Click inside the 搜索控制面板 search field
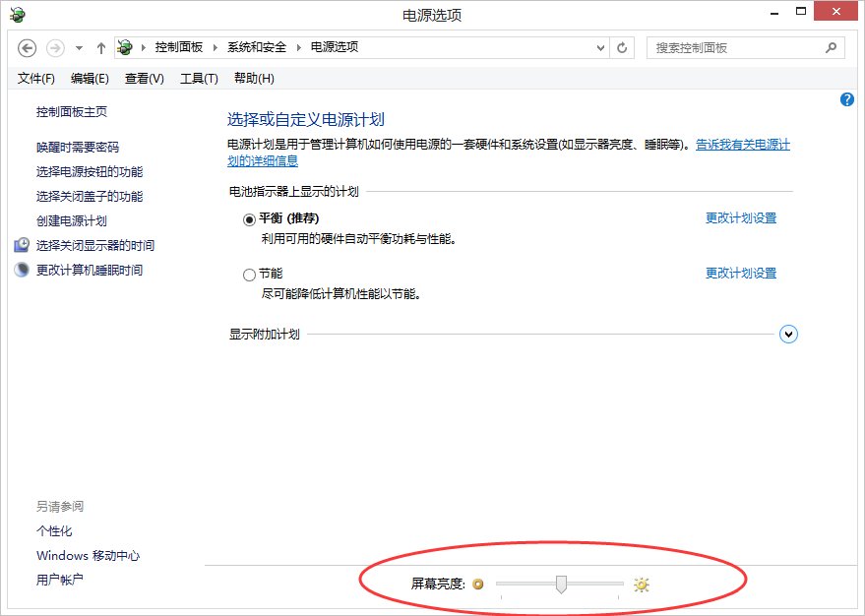The width and height of the screenshot is (865, 616). coord(728,47)
